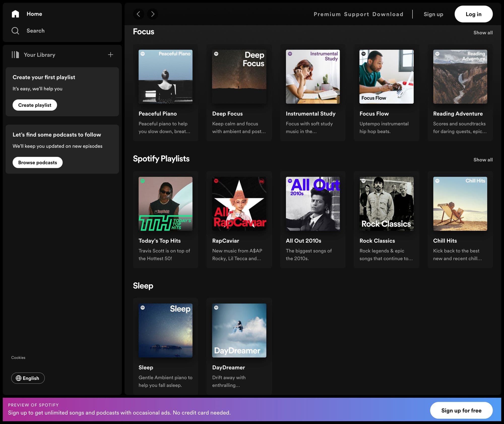This screenshot has width=504, height=424.
Task: Click globe icon in English button
Action: [x=18, y=378]
